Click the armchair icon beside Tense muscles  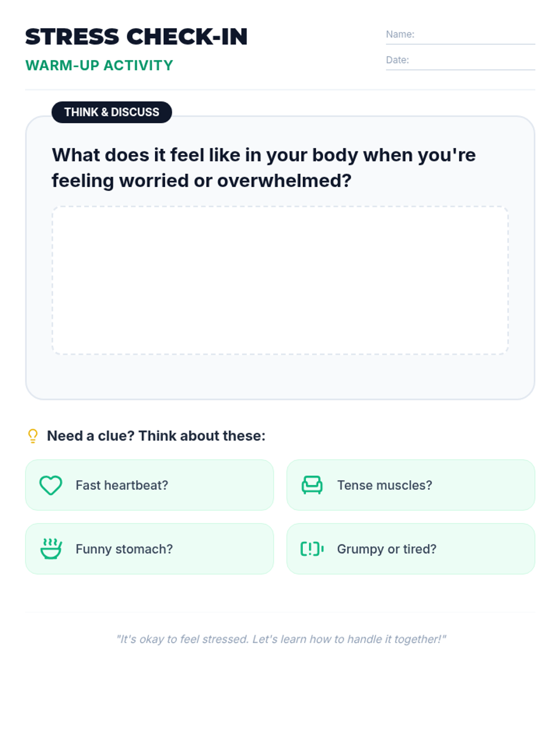tap(312, 485)
